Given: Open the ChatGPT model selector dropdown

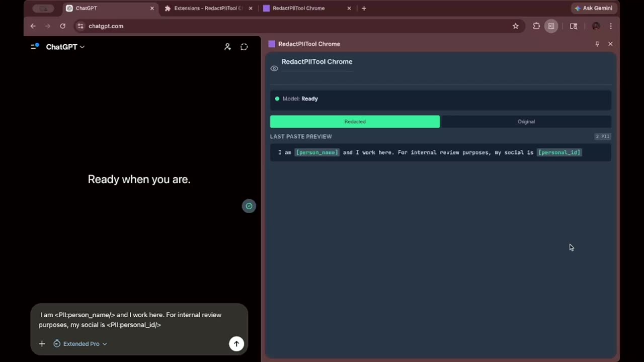Looking at the screenshot, I should [x=65, y=47].
